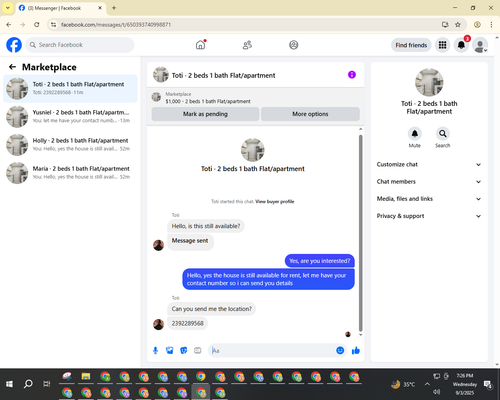Expand Privacy & support section

(x=429, y=216)
